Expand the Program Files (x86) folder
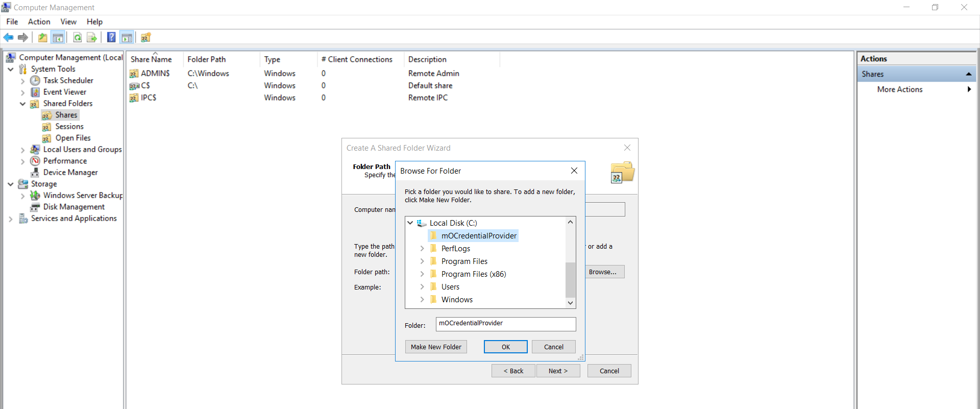 (422, 274)
